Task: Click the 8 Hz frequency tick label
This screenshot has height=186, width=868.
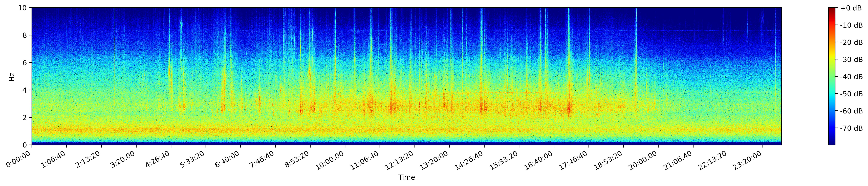Action: (x=25, y=36)
